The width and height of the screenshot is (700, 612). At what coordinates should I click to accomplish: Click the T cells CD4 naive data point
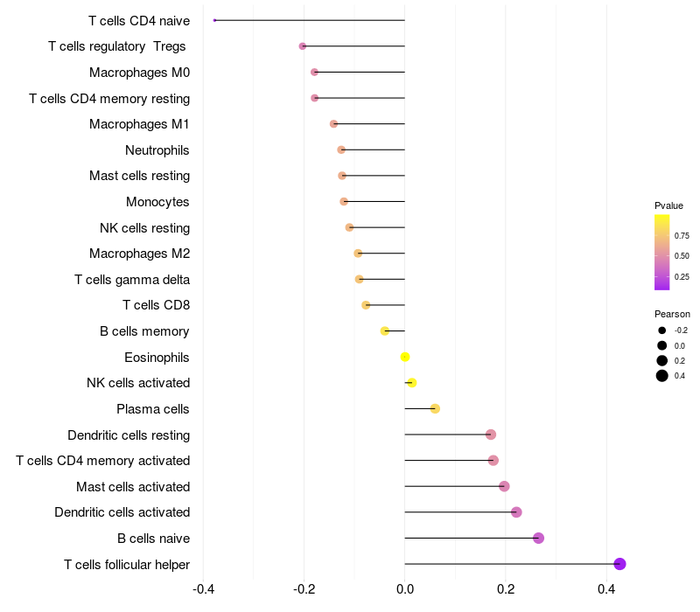(214, 20)
